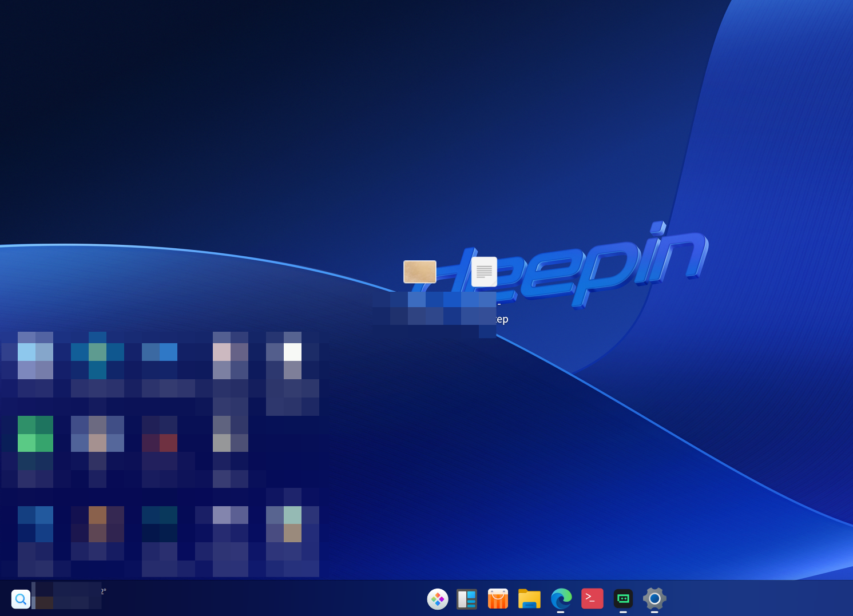Open the Deepin launcher from the dock
This screenshot has height=616, width=853.
point(438,599)
